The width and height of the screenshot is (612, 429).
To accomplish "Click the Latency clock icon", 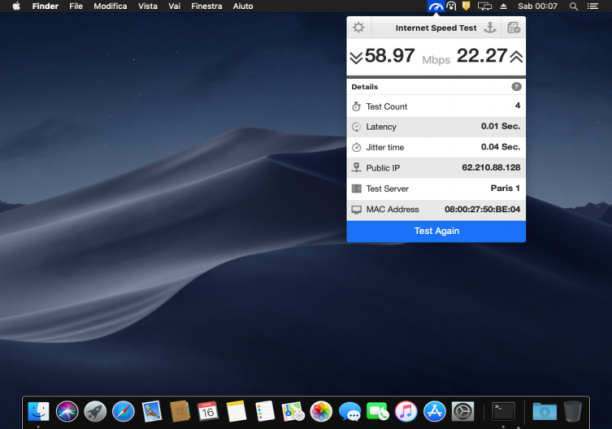I will [356, 127].
